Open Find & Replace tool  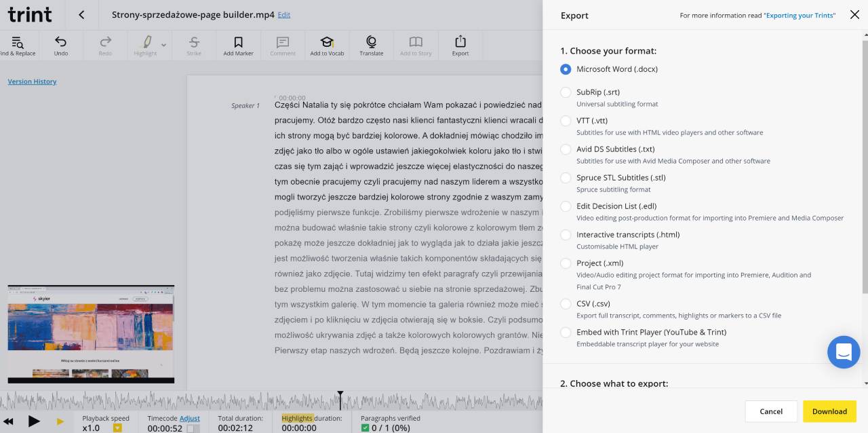click(18, 42)
